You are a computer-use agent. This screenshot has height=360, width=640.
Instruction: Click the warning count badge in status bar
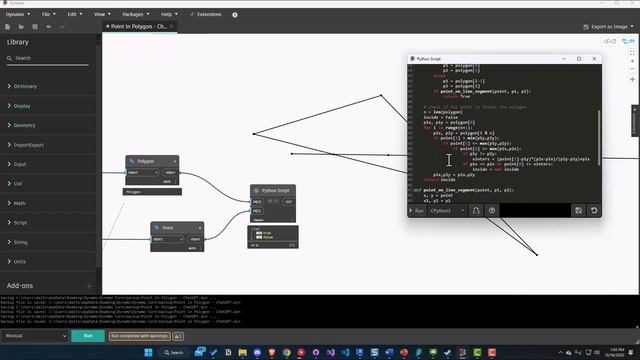tap(178, 336)
